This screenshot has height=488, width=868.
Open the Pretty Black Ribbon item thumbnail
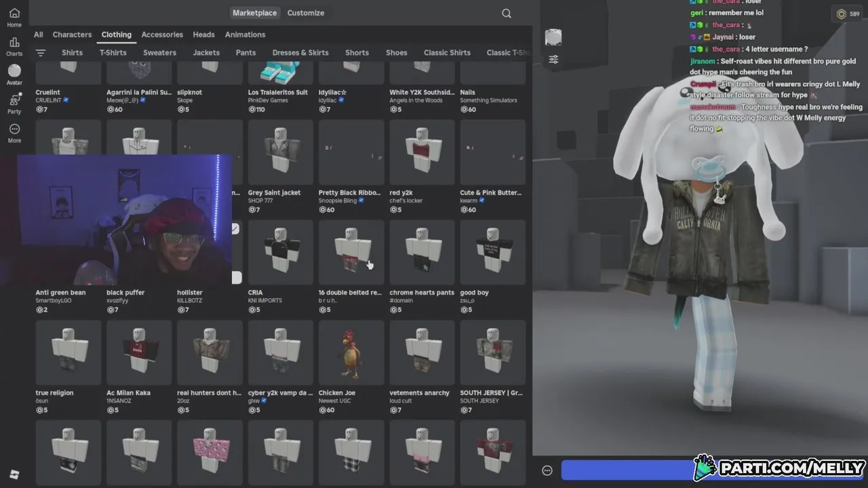click(x=351, y=152)
